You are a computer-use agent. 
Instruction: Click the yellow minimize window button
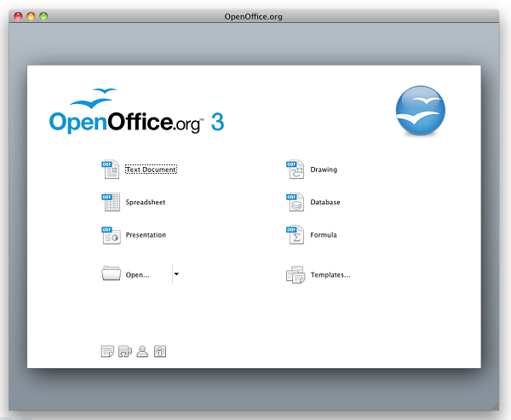31,16
